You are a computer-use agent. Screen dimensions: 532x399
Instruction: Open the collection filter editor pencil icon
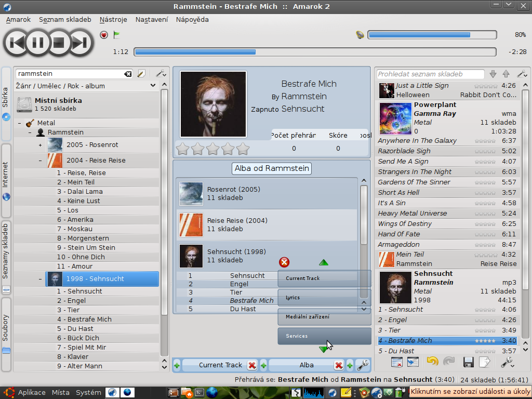pyautogui.click(x=141, y=74)
